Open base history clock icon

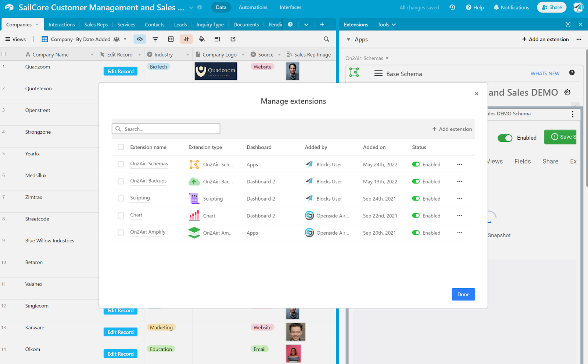pos(452,7)
